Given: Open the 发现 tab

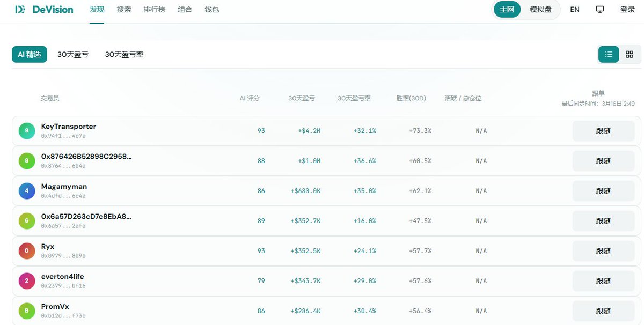Looking at the screenshot, I should [x=97, y=10].
